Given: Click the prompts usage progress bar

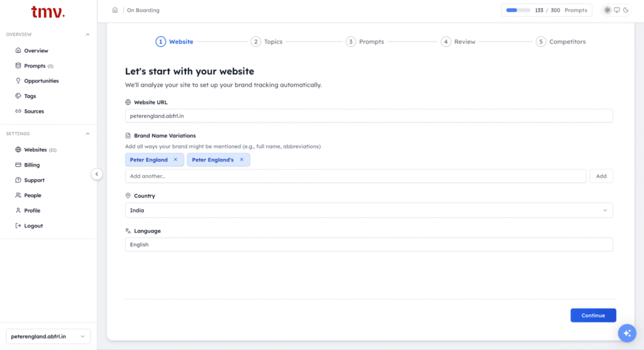Looking at the screenshot, I should click(x=518, y=10).
